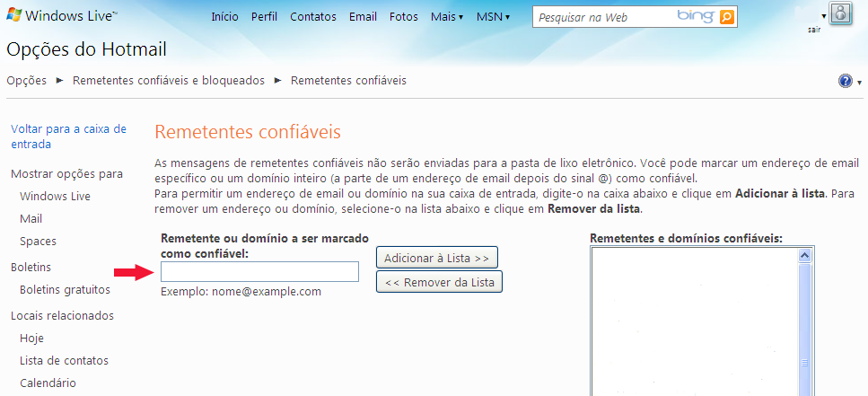Open Fotos in top navigation
Screen dimensions: 868x396
click(404, 17)
